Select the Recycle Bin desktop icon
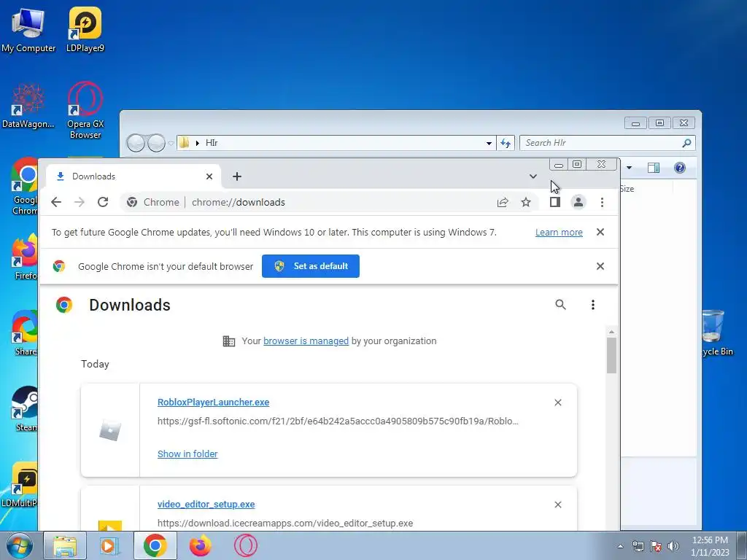The height and width of the screenshot is (560, 747). click(x=717, y=332)
